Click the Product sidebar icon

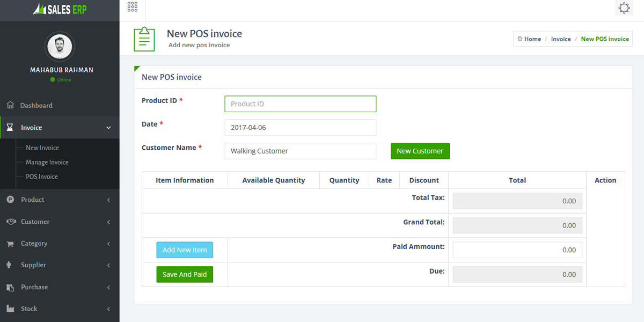coord(10,200)
